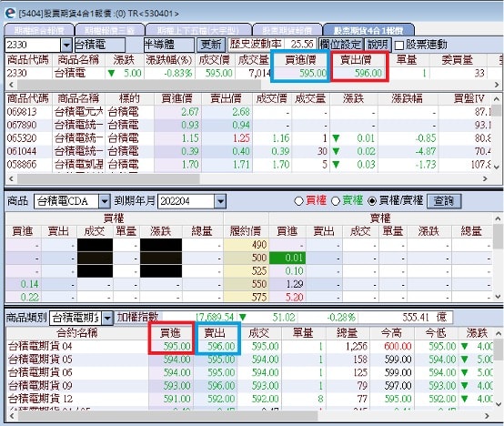Viewport: 504px width, 426px height.
Task: Click the 台積電期貨 04 contract row
Action: 249,347
